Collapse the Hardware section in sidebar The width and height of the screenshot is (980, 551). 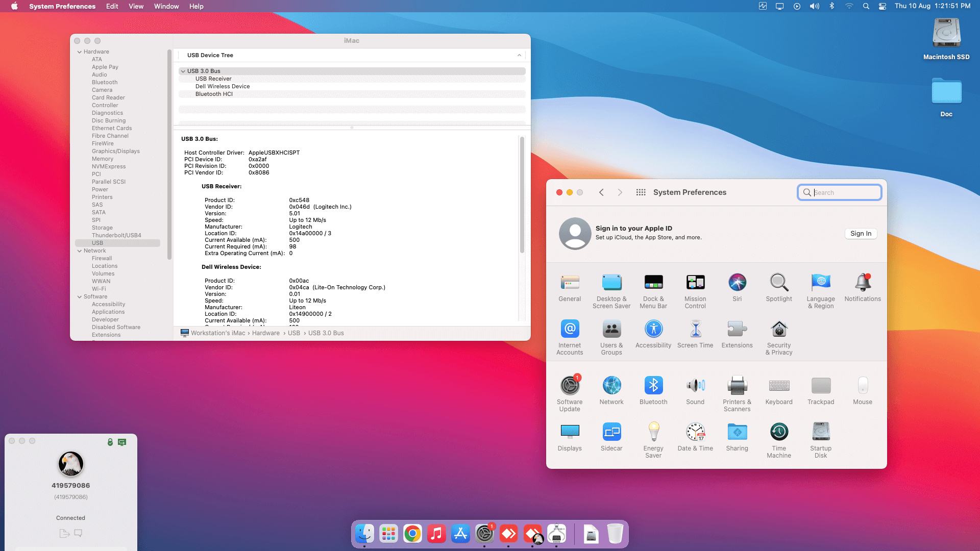80,52
